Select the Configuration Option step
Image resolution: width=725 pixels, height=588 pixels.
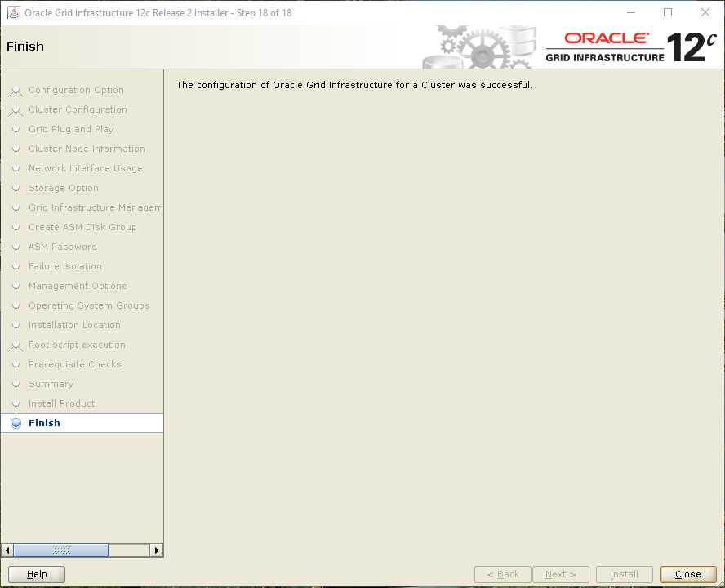pos(76,90)
